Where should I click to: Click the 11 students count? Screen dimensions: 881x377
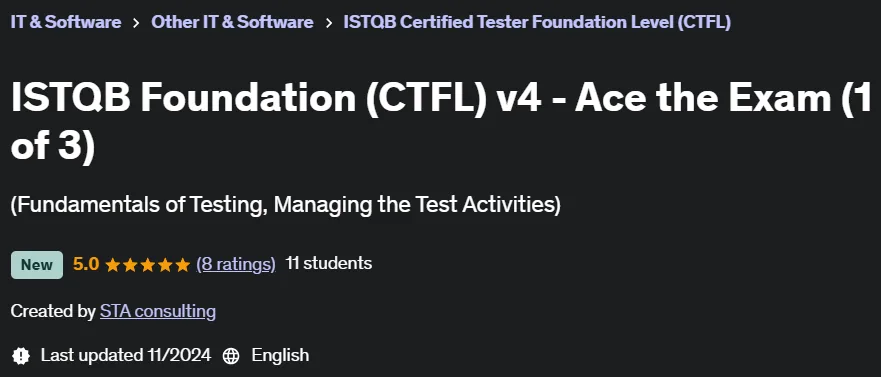pos(329,264)
